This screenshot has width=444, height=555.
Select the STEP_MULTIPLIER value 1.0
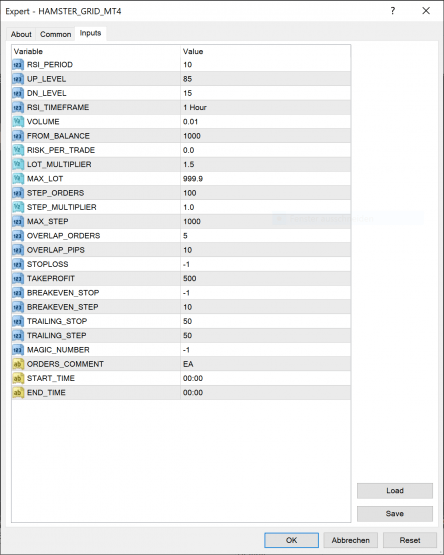pyautogui.click(x=188, y=207)
